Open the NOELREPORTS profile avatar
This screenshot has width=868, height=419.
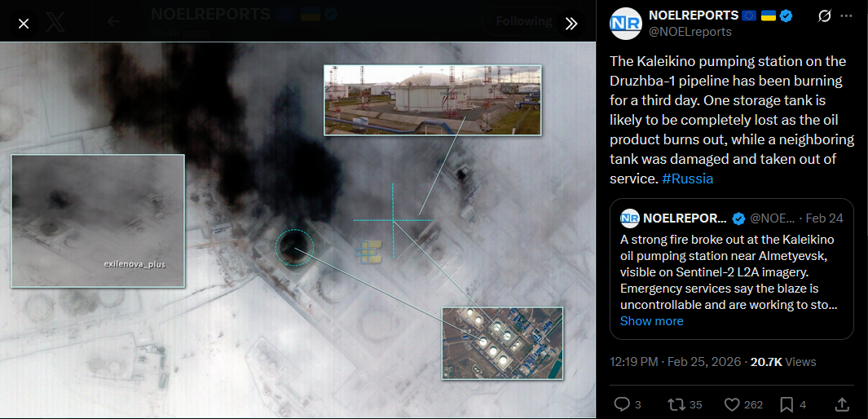[x=626, y=24]
